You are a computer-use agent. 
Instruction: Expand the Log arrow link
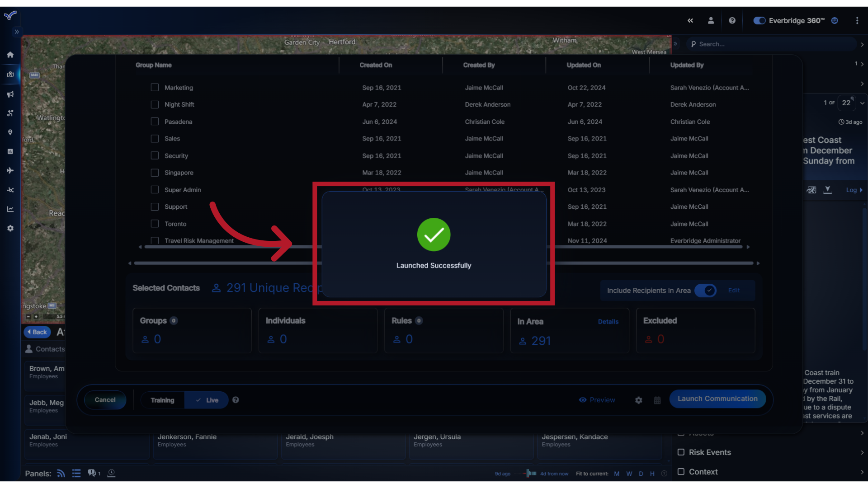click(854, 190)
